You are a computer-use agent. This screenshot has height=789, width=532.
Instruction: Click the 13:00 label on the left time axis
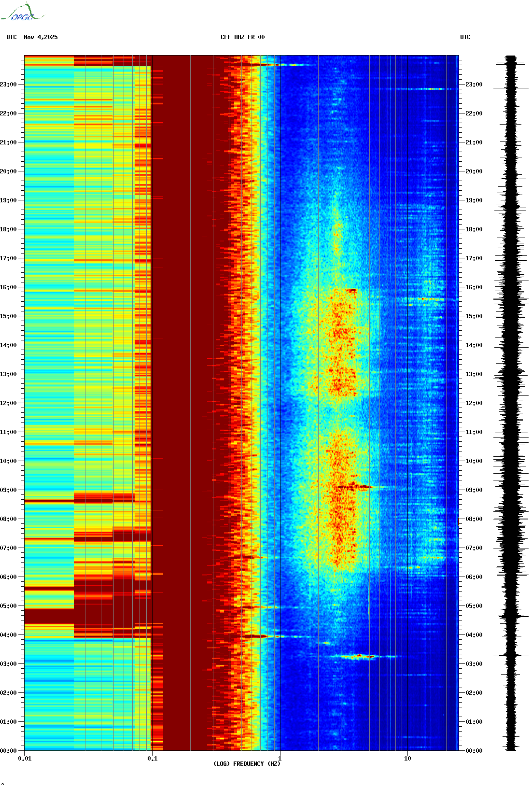pyautogui.click(x=8, y=374)
